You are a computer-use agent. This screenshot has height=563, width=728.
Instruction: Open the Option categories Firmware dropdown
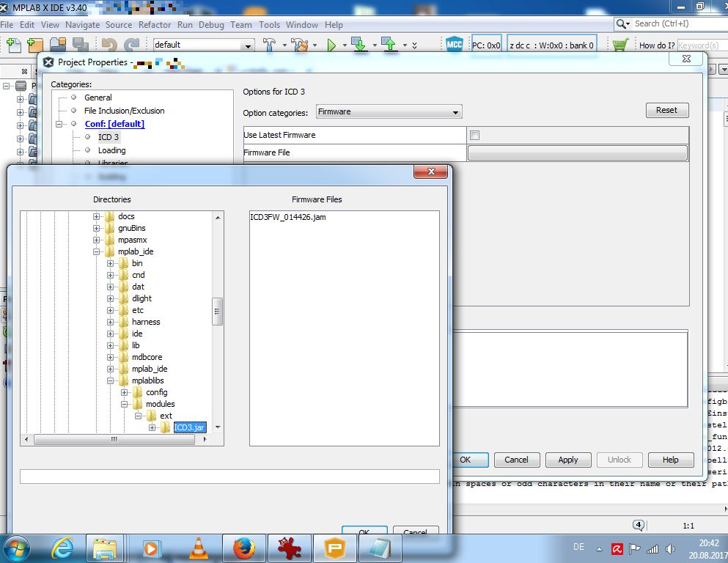pyautogui.click(x=389, y=112)
